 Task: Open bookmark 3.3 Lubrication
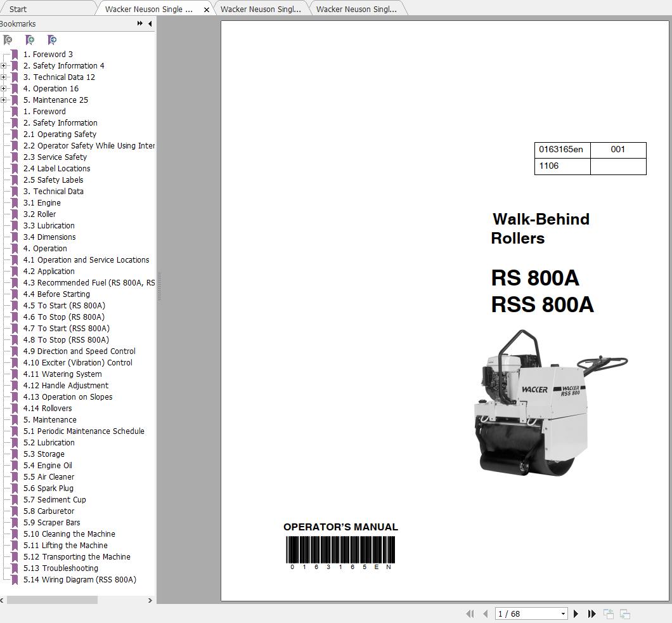pyautogui.click(x=49, y=225)
